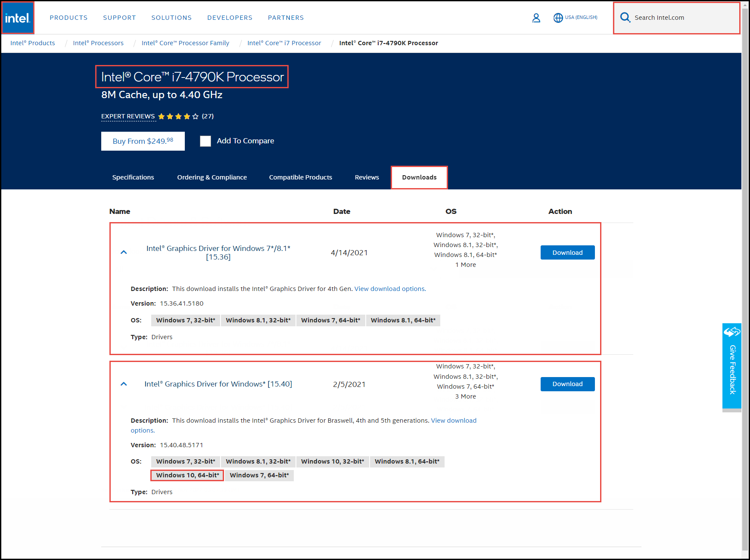
Task: Click version number 15.40.48.5171
Action: pos(182,445)
